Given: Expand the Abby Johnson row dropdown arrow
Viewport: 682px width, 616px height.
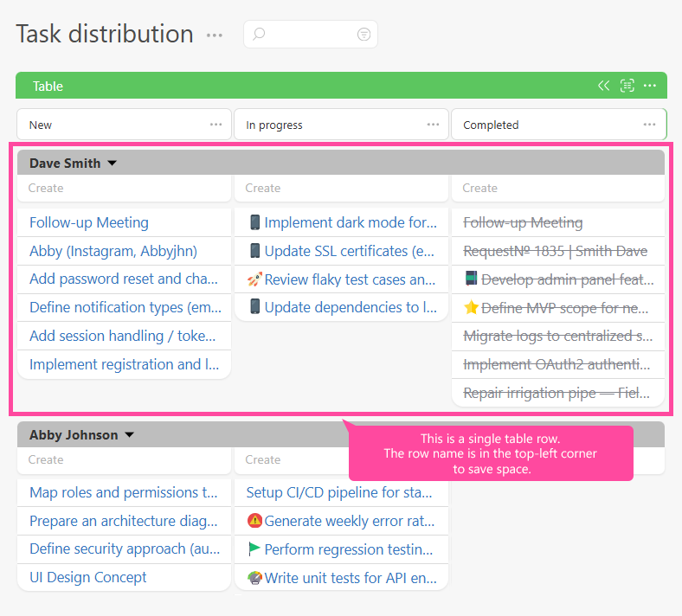Looking at the screenshot, I should pos(129,435).
